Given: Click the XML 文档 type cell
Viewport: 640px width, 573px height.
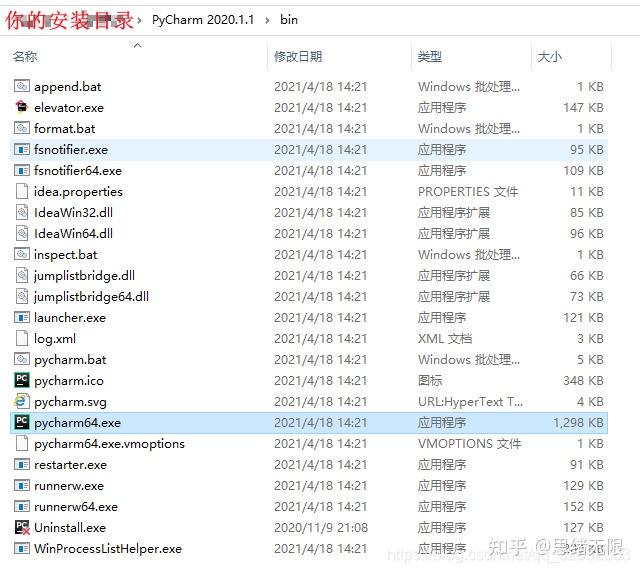Looking at the screenshot, I should tap(445, 338).
